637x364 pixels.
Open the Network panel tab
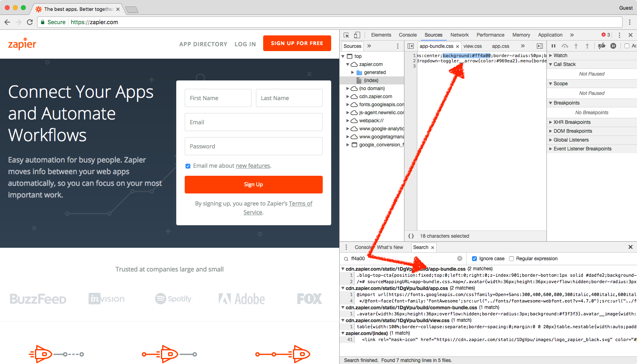point(460,35)
